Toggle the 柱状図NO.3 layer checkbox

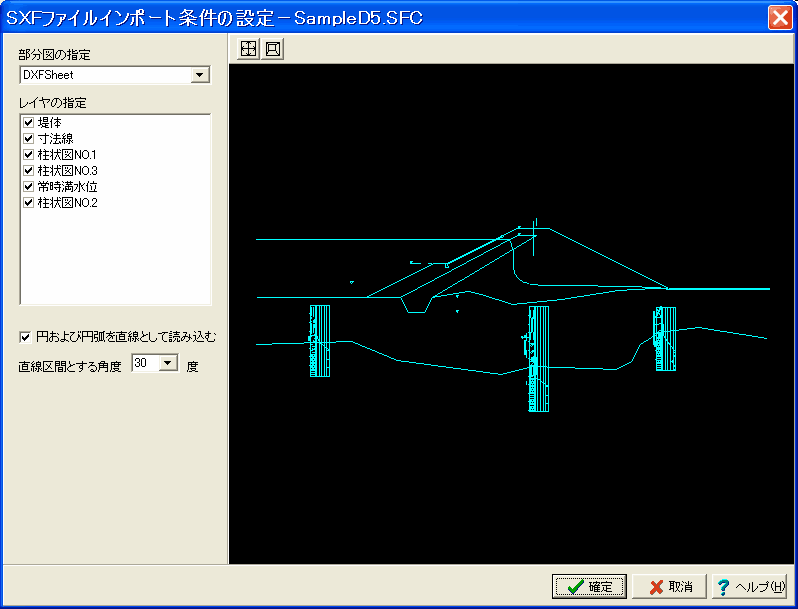tap(28, 170)
